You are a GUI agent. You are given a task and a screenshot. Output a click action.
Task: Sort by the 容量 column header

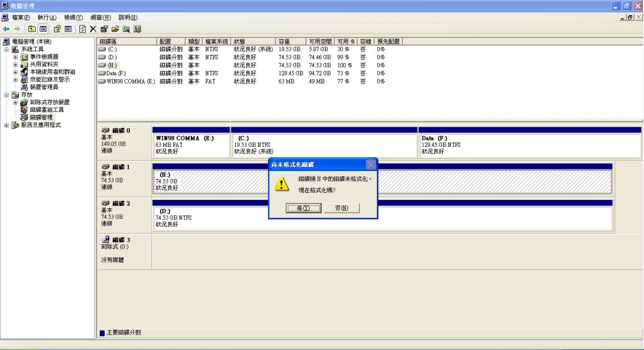click(291, 41)
